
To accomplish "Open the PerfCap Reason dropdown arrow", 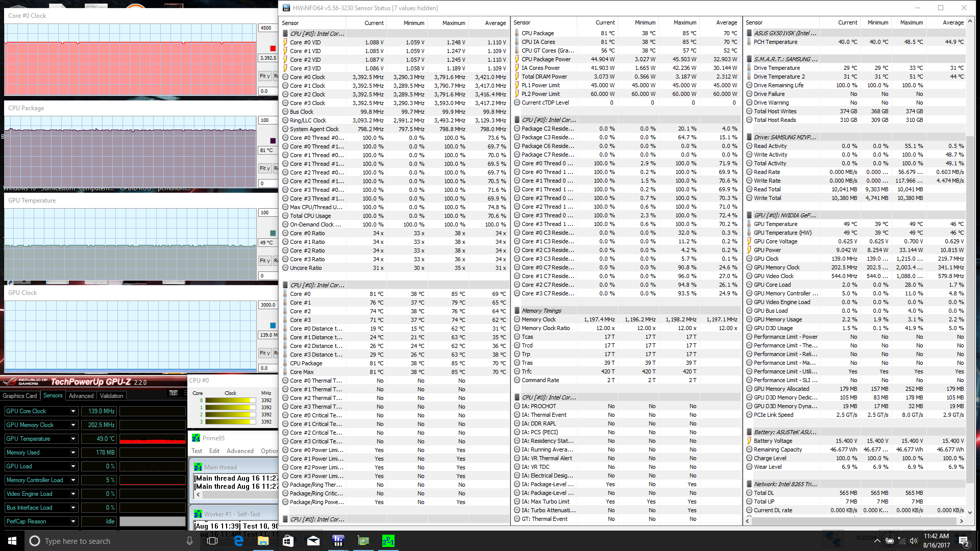I will (x=73, y=521).
